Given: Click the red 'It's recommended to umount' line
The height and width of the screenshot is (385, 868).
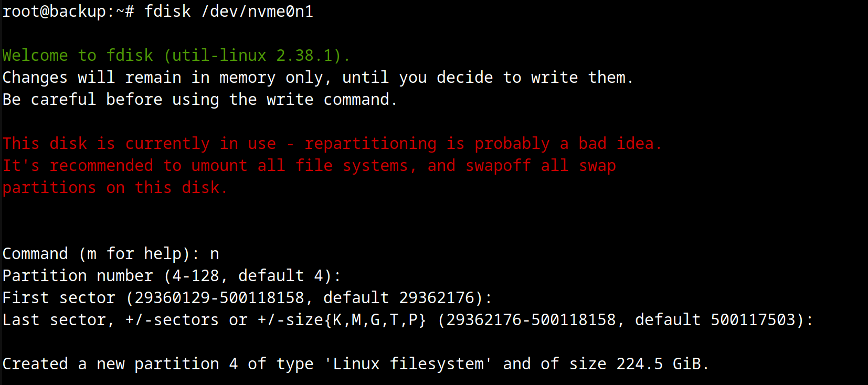Looking at the screenshot, I should (310, 166).
